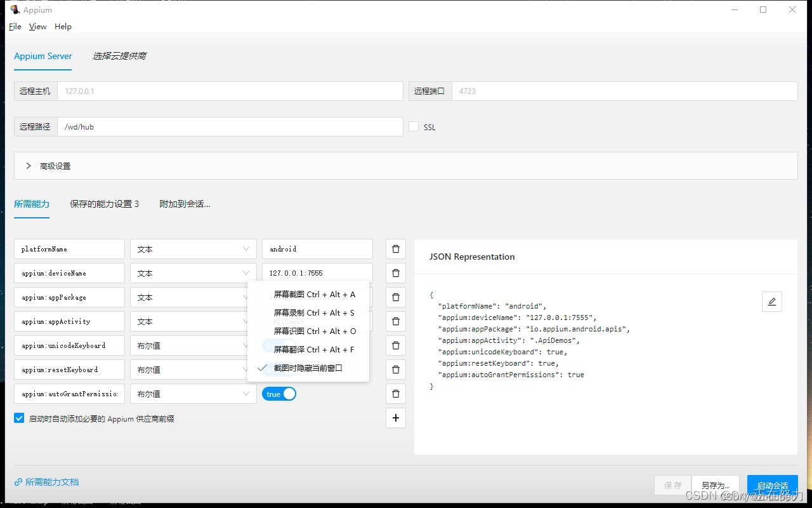
Task: Open type dropdown for appium:resetKeyboard row
Action: (x=193, y=370)
